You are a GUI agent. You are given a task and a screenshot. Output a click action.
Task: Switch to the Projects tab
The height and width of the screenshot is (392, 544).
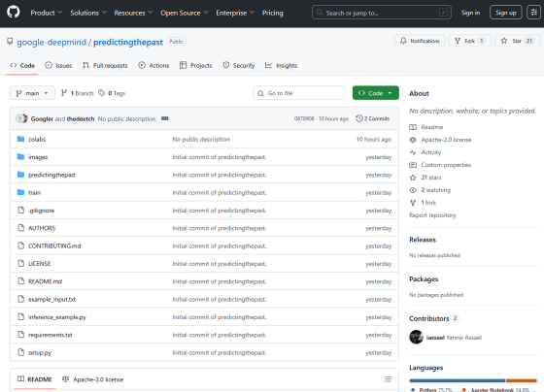(195, 65)
